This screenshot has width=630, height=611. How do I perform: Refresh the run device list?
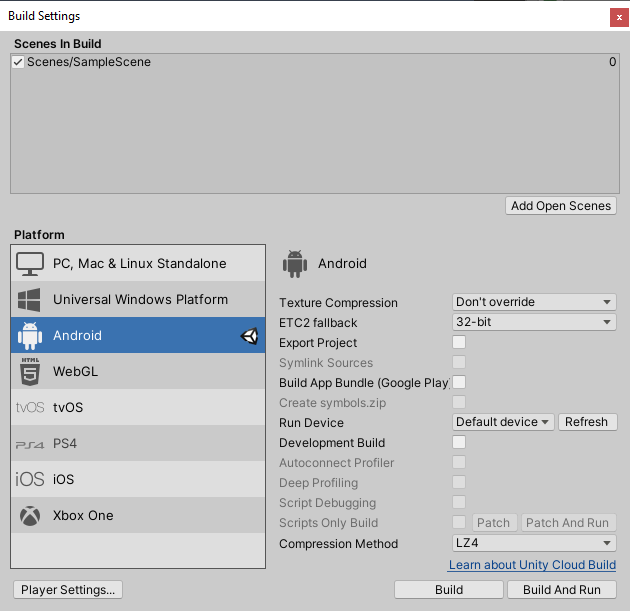tap(587, 422)
